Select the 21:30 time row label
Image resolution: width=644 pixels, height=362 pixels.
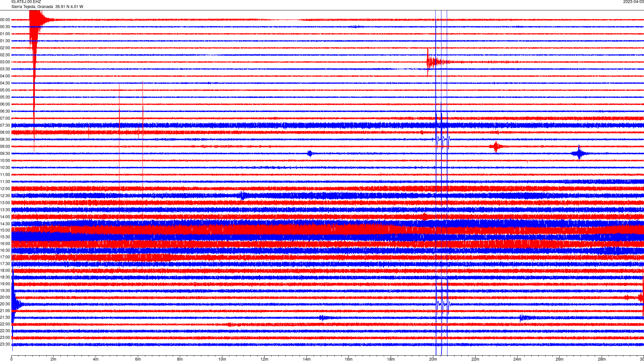pos(5,317)
